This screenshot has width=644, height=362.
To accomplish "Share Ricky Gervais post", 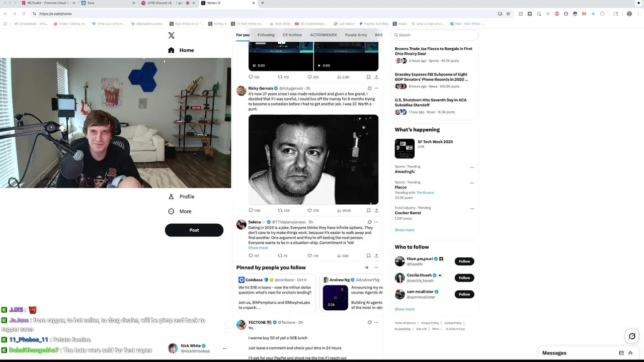I will (376, 211).
